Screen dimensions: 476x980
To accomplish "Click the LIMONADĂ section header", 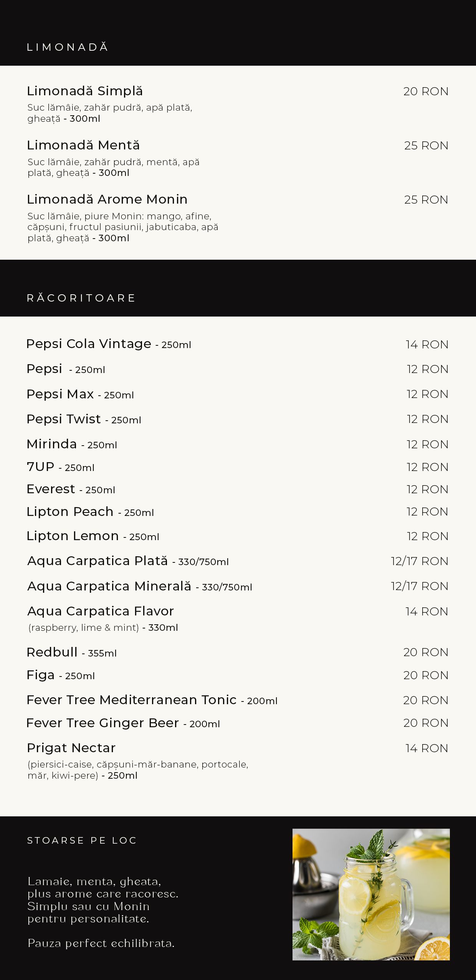I will pyautogui.click(x=68, y=47).
